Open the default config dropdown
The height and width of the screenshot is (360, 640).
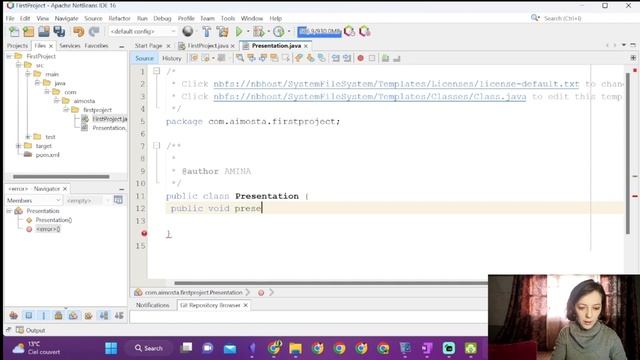[x=143, y=31]
